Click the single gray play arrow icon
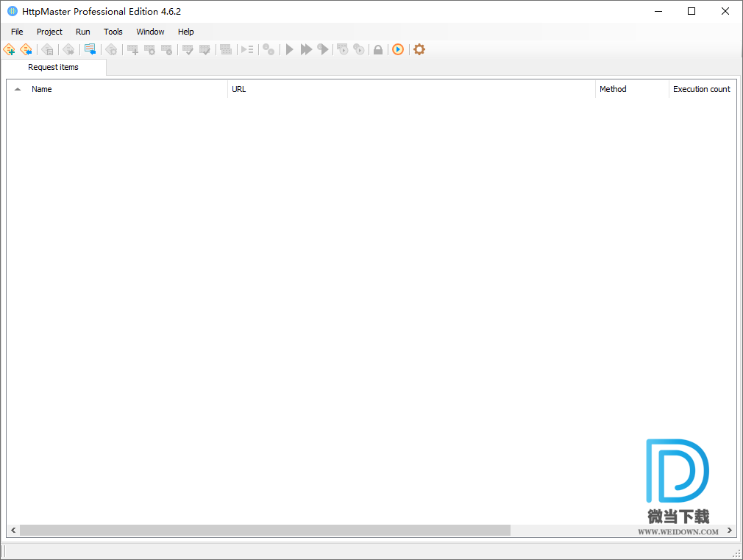 click(290, 49)
